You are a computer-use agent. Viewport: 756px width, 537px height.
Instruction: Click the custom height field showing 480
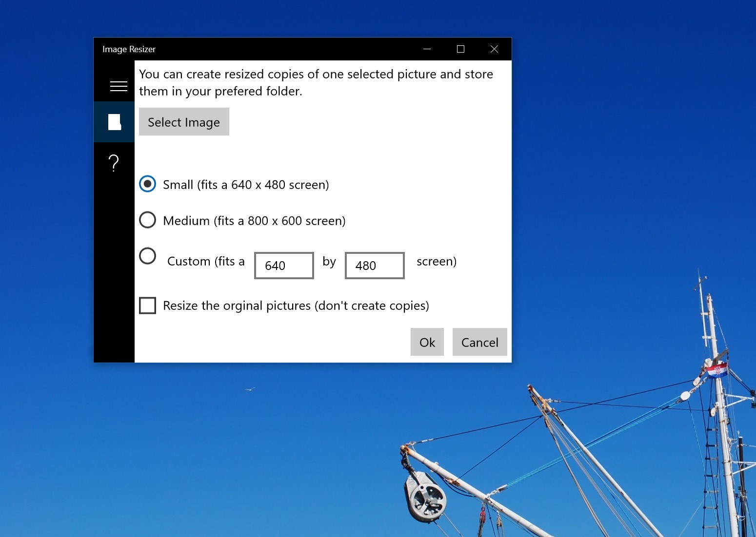(374, 265)
